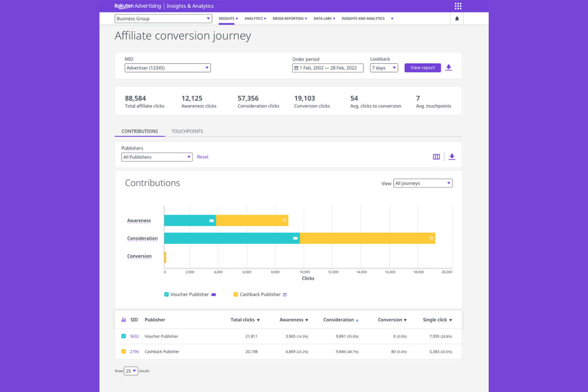588x392 pixels.
Task: Click voucher icon on the Consideration bar
Action: (x=295, y=238)
